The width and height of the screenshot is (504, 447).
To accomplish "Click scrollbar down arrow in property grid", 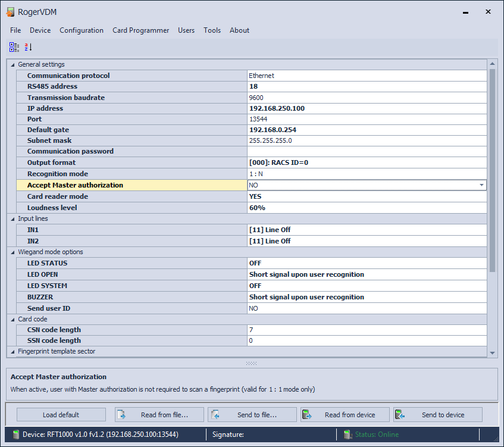I will click(493, 353).
